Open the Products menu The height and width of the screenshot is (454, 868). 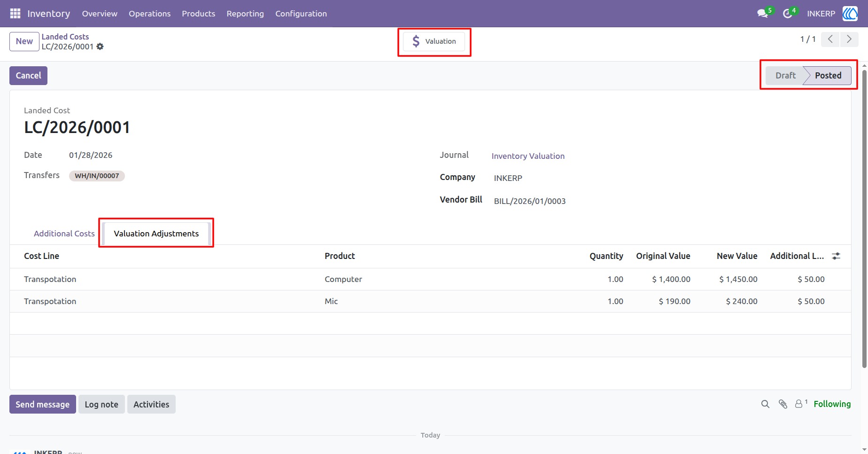pos(199,14)
